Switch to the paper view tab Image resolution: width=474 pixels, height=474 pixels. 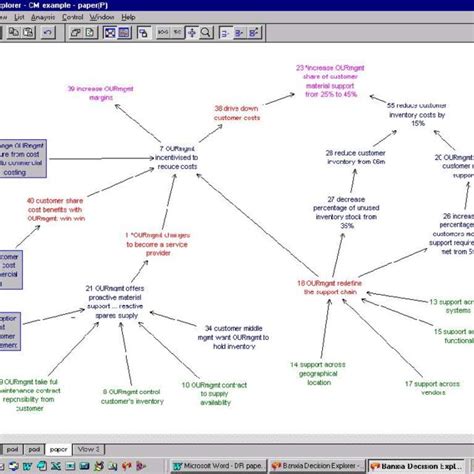point(58,449)
